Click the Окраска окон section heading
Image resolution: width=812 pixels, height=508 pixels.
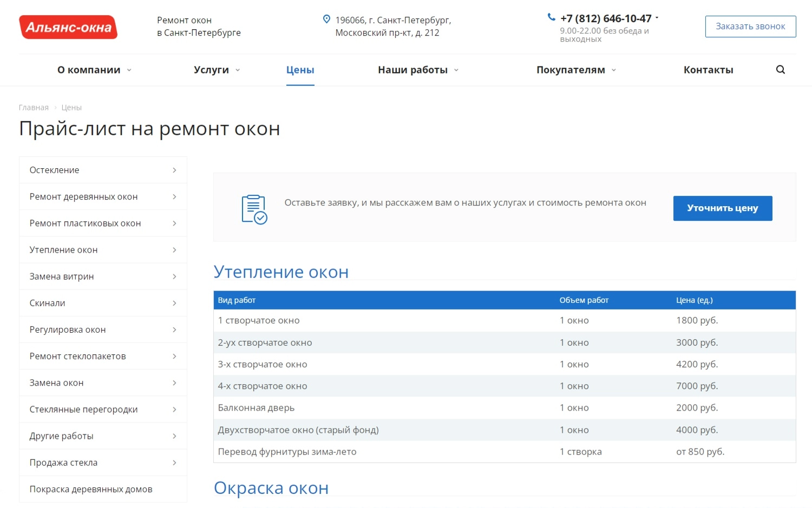271,488
